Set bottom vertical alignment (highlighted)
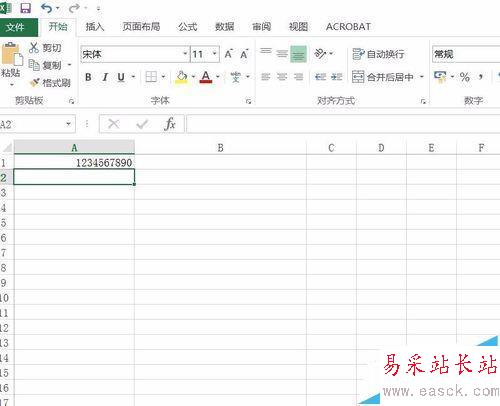Viewport: 500px width, 406px height. (298, 54)
